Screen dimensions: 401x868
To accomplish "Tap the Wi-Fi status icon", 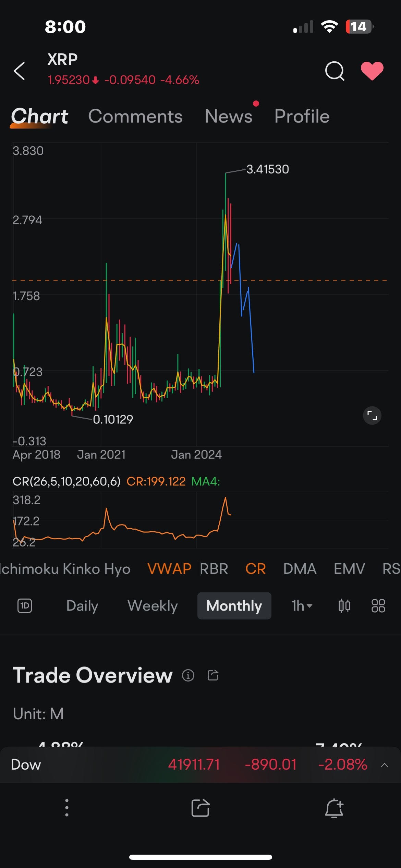I will pyautogui.click(x=329, y=27).
